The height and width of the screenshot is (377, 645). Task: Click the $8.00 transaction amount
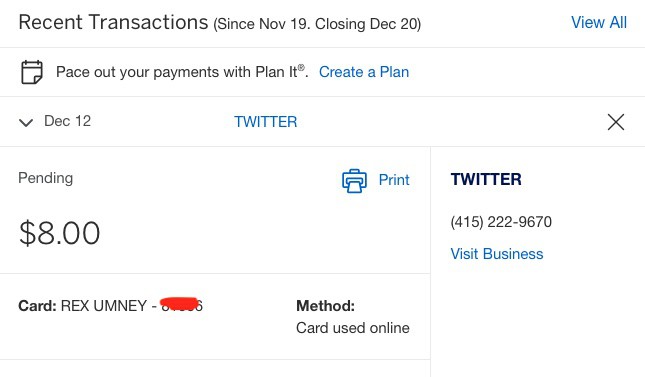click(59, 233)
